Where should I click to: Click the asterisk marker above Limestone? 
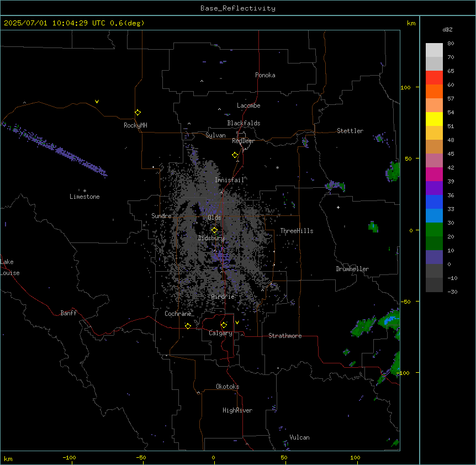tap(84, 191)
